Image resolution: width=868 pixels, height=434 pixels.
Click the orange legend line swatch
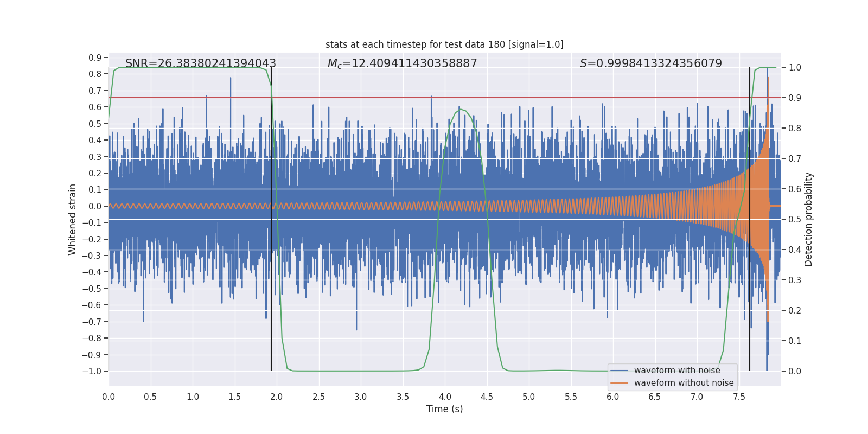tap(620, 383)
